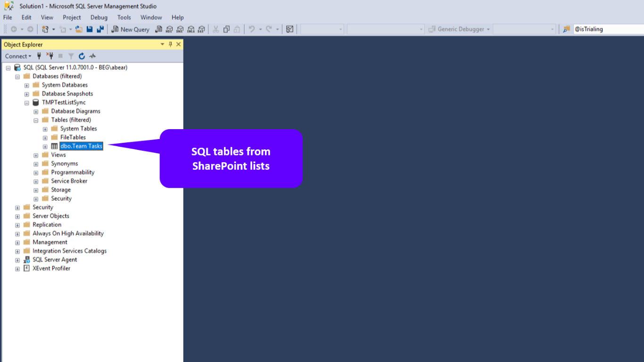Image resolution: width=644 pixels, height=362 pixels.
Task: Select the Always On High Availability folder
Action: (68, 233)
